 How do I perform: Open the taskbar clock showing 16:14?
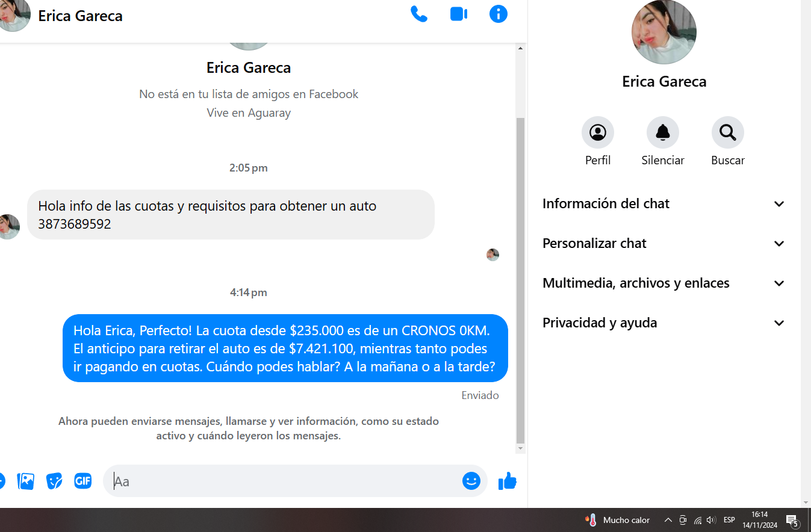point(760,520)
